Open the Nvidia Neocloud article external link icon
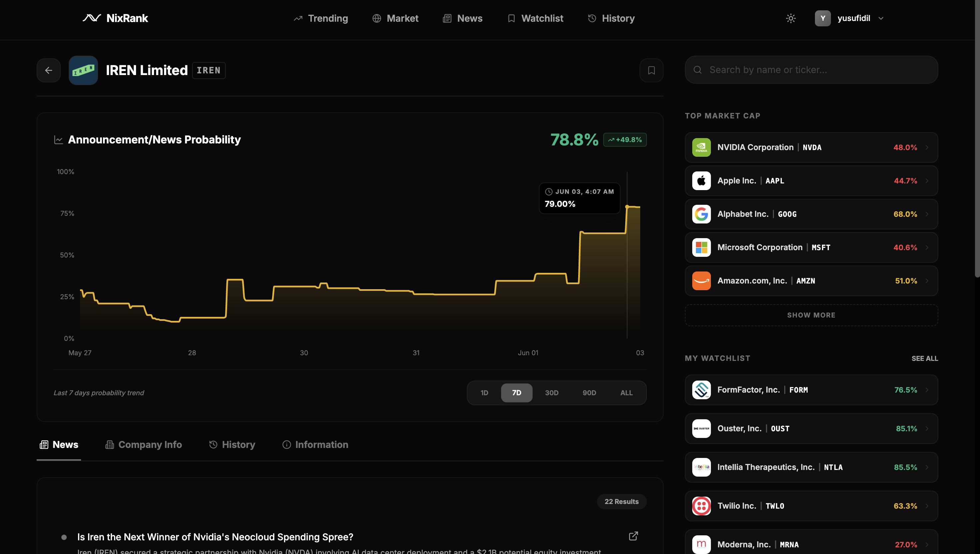Image resolution: width=980 pixels, height=554 pixels. click(633, 536)
